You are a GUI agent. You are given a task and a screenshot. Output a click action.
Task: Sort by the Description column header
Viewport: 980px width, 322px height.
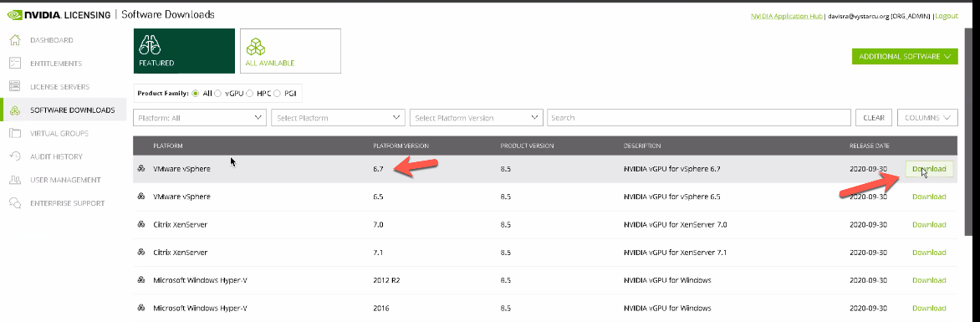pyautogui.click(x=642, y=146)
